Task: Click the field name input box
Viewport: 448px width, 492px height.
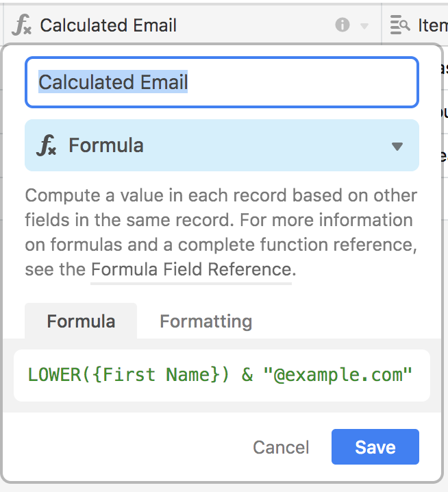Action: tap(221, 82)
